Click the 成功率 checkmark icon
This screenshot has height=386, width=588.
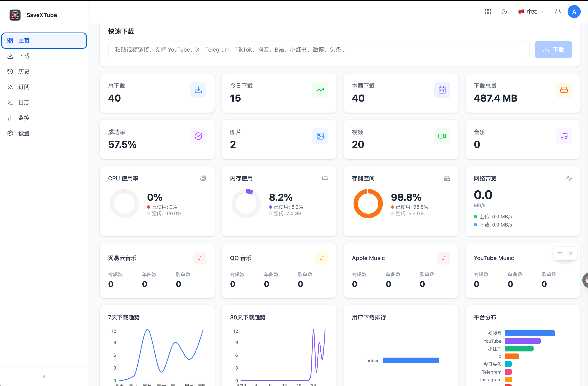[198, 136]
